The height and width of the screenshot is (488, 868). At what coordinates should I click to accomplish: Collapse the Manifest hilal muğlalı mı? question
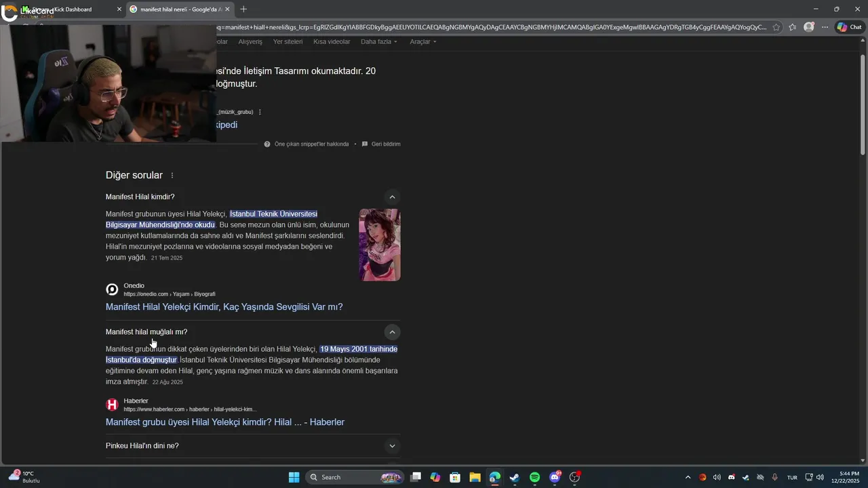[x=392, y=332]
